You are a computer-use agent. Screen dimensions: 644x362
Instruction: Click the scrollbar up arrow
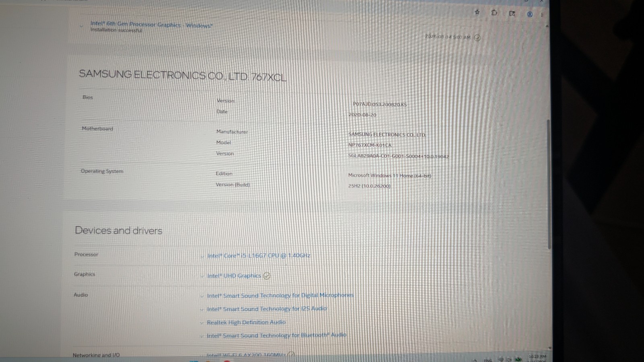click(547, 26)
